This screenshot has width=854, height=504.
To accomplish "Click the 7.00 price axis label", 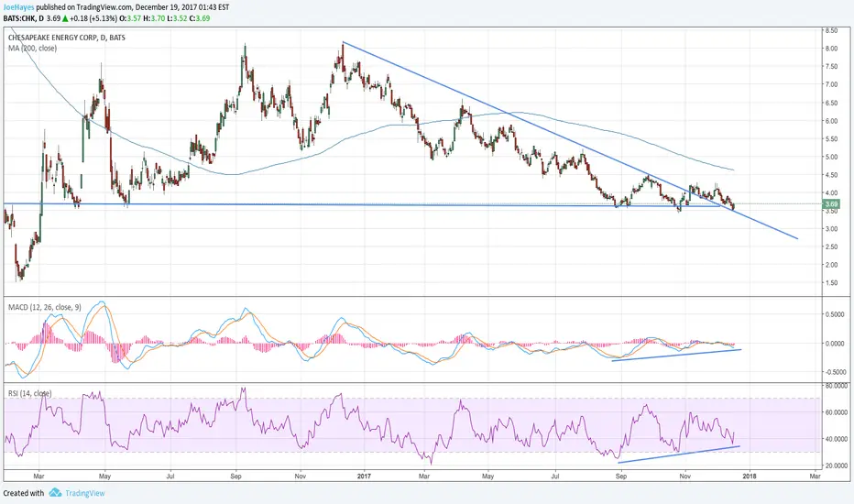I will point(831,84).
